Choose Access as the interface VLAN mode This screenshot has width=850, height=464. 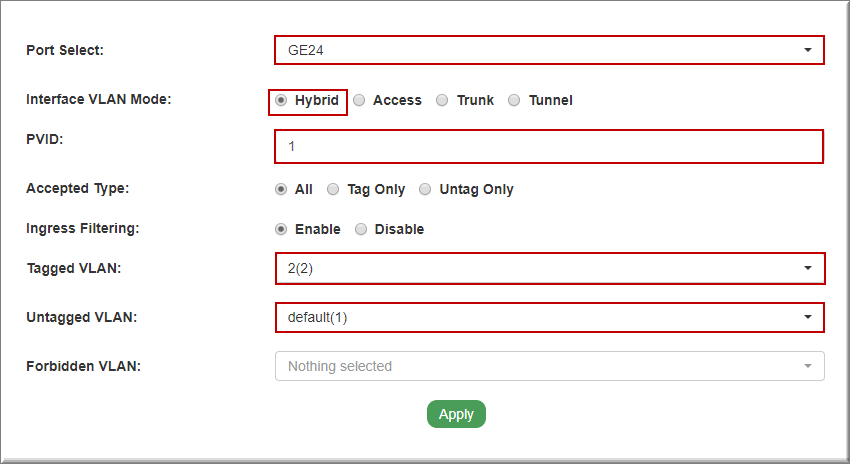359,101
